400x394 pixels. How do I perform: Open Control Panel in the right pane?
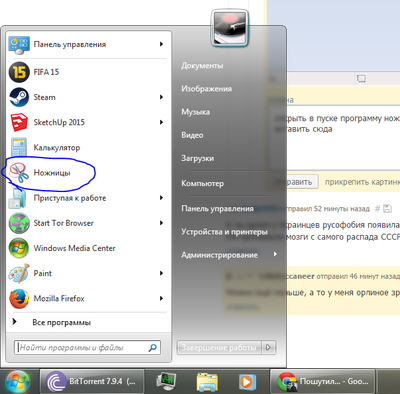pos(217,209)
